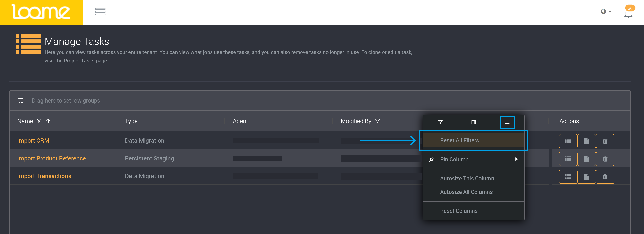
Task: Delete the Import Product Reference task
Action: click(x=605, y=159)
